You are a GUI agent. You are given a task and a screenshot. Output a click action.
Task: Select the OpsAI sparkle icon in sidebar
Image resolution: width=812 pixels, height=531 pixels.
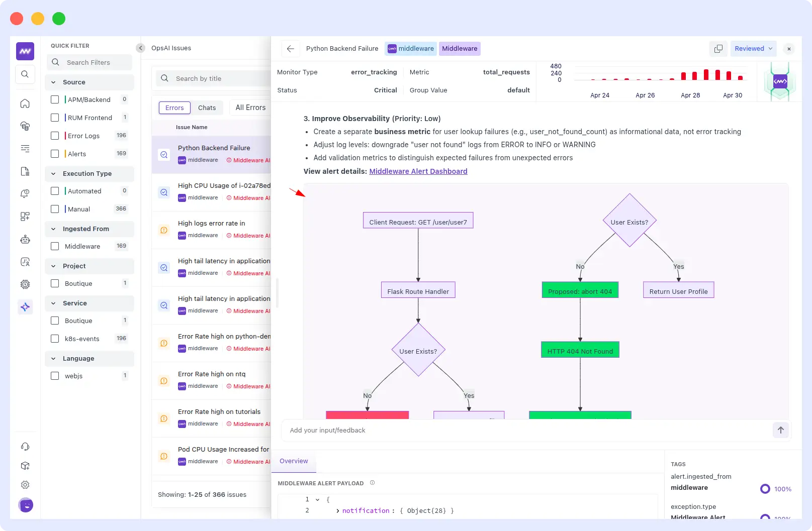(25, 307)
